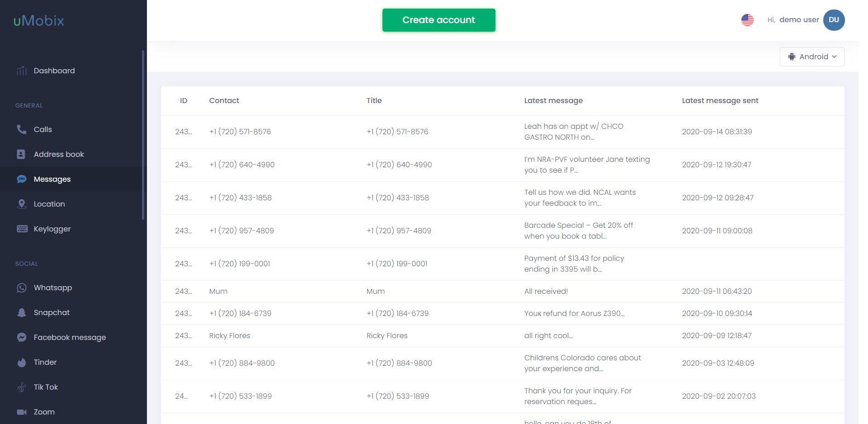Open contact +1 (720) 957-4809
The width and height of the screenshot is (868, 424).
click(241, 231)
